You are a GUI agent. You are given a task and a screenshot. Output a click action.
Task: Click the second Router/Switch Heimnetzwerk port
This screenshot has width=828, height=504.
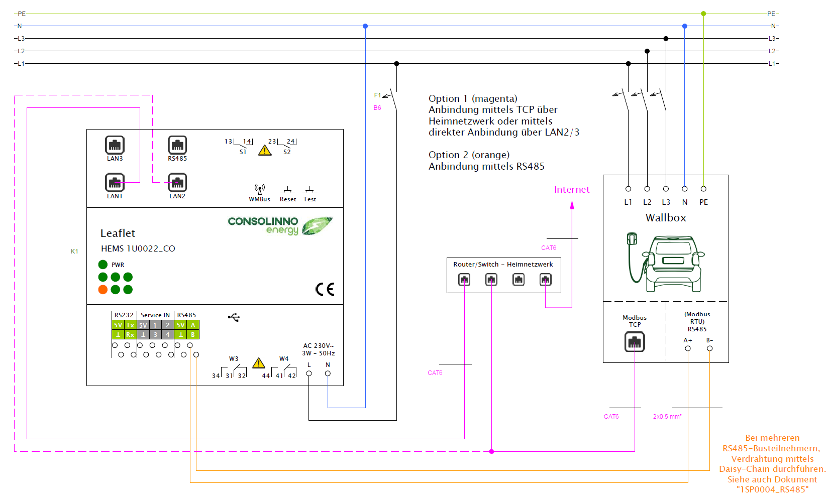(491, 280)
